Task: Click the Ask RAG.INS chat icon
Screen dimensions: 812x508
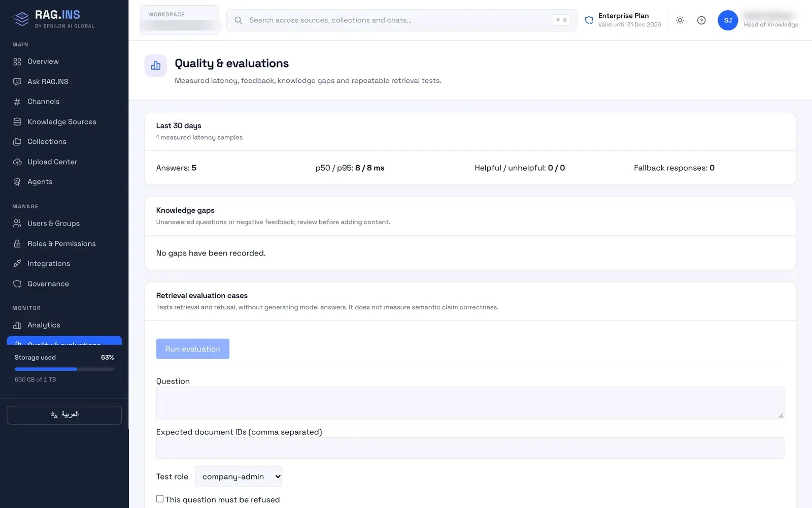Action: click(17, 82)
